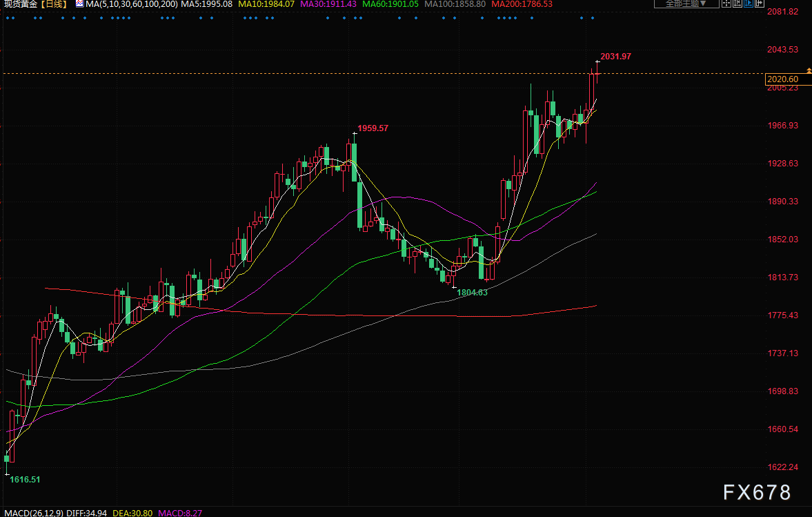Click the magenta MA30:1911.43 value

pyautogui.click(x=328, y=4)
